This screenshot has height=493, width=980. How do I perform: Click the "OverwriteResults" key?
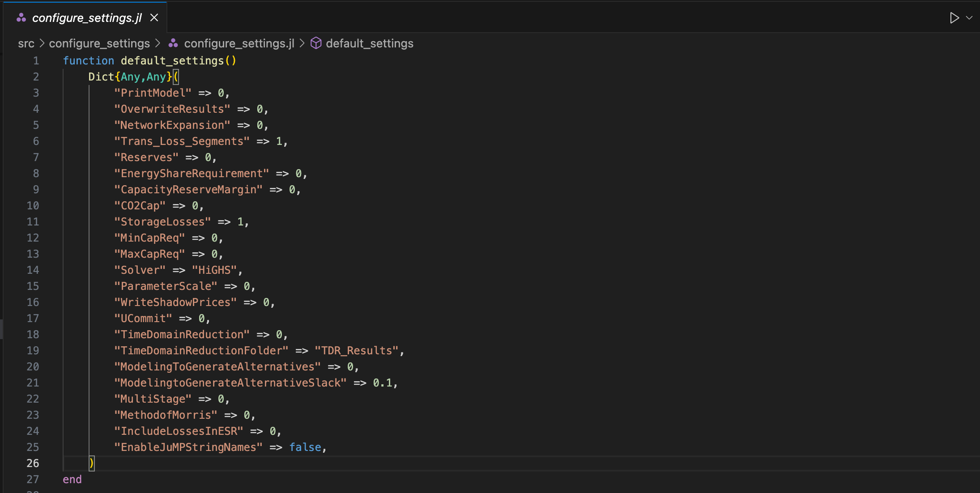pos(172,109)
